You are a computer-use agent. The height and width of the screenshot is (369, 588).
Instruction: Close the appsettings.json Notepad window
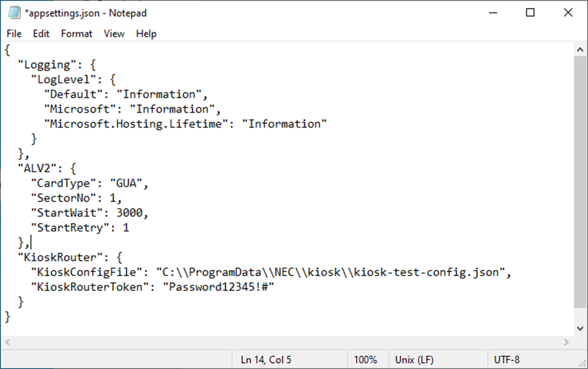[x=568, y=13]
